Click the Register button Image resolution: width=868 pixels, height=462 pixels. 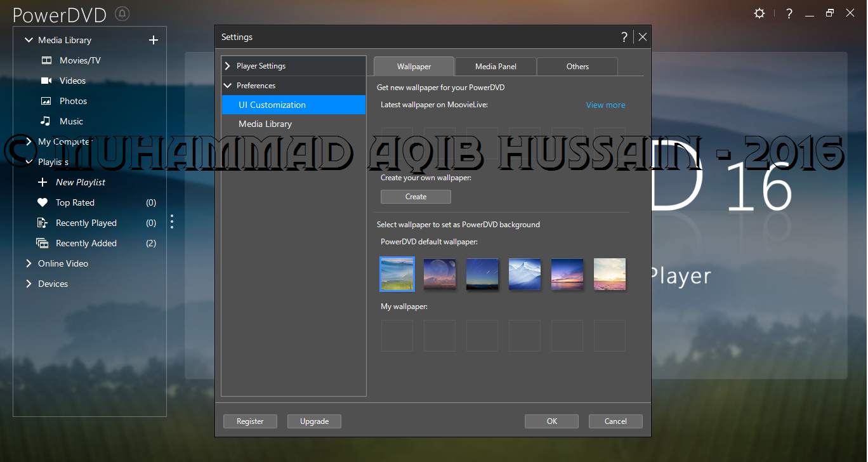250,421
